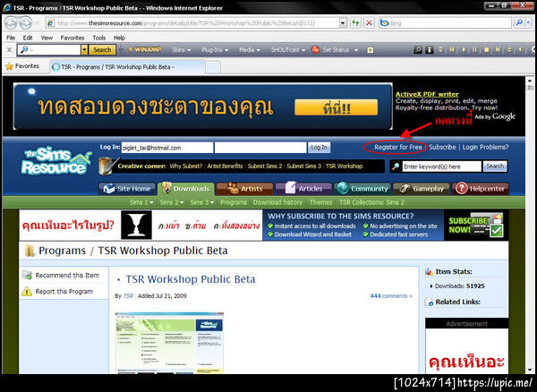Viewport: 537px width, 392px height.
Task: Click the Winamp Pause button
Action: point(474,50)
